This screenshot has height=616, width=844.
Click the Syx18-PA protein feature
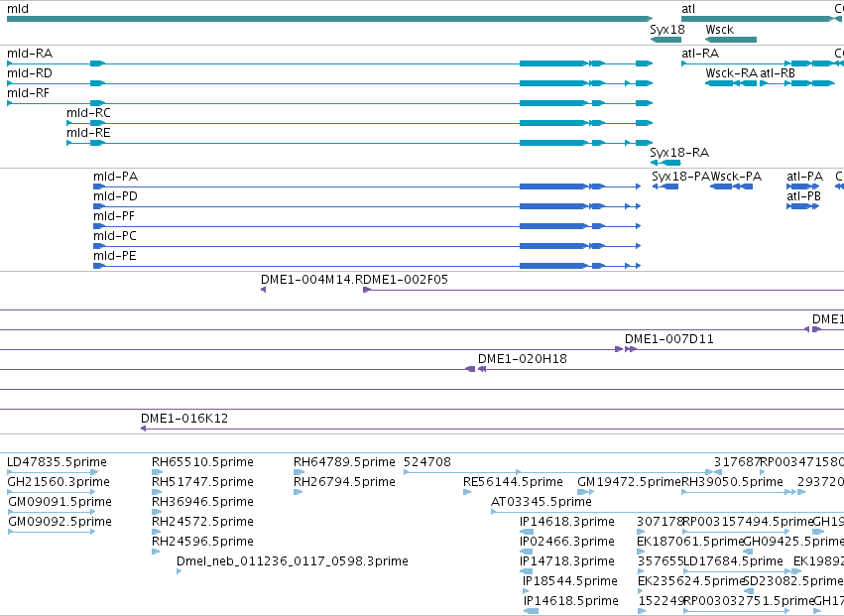pyautogui.click(x=665, y=186)
